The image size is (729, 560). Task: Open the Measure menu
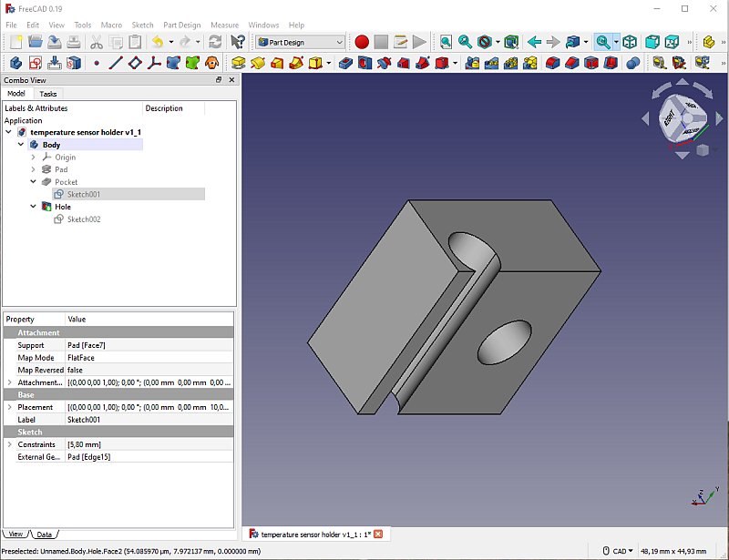click(x=224, y=25)
